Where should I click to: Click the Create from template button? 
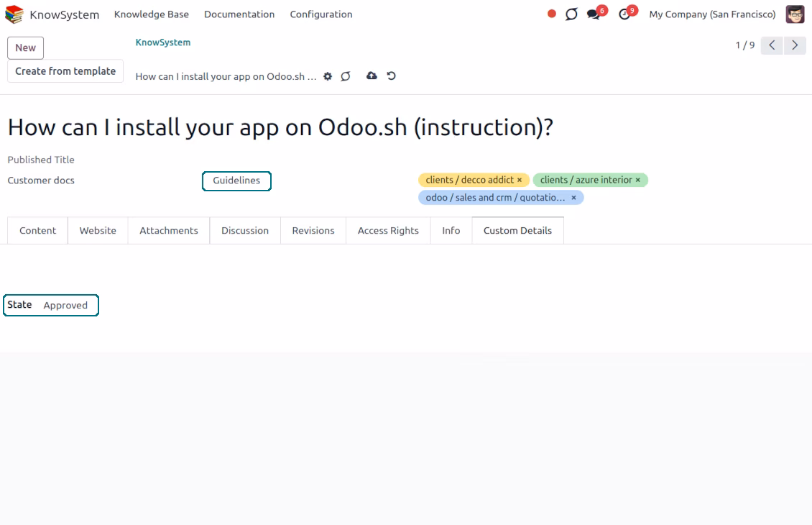click(65, 71)
